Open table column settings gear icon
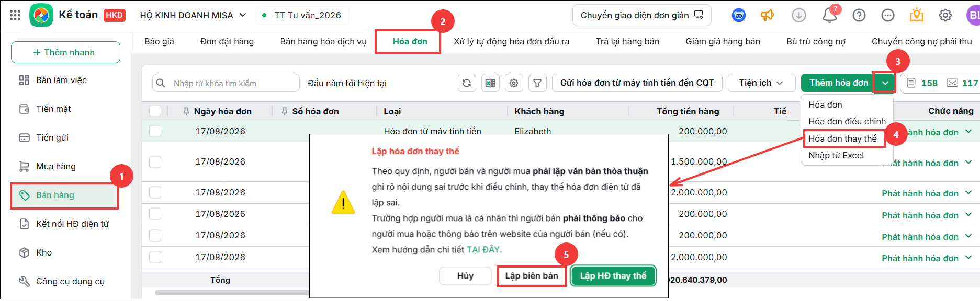Screen dimensions: 980x301 [514, 83]
